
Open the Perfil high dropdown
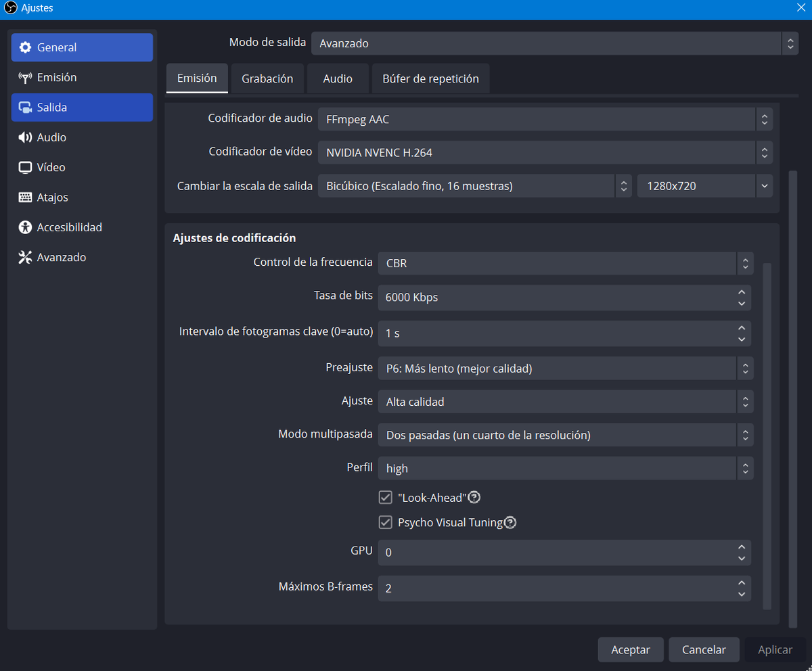566,468
